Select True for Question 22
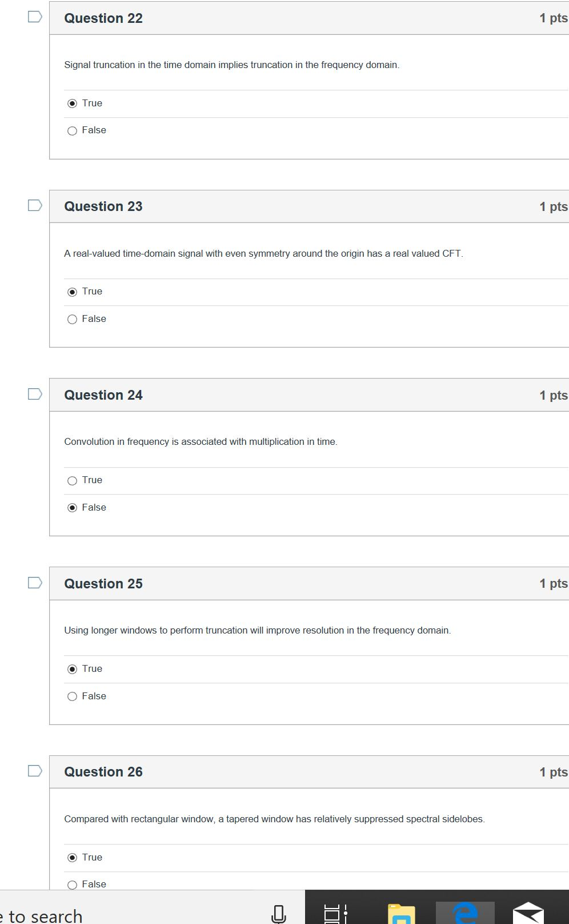Screen dimensions: 569x924 click(73, 103)
